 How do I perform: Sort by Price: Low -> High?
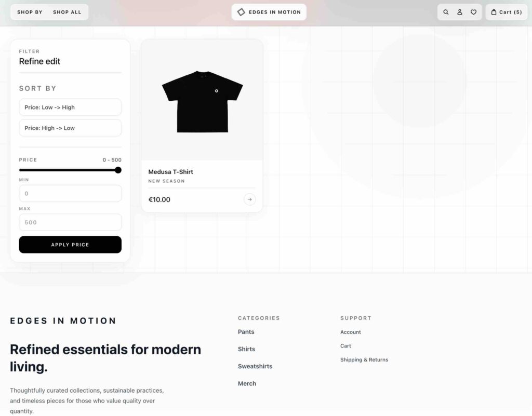(x=70, y=108)
